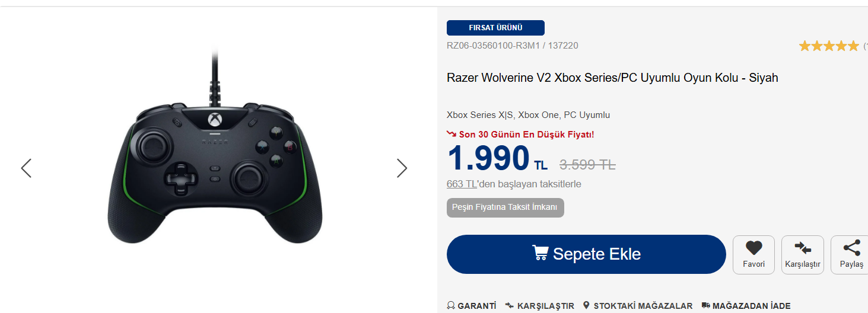
Task: Open the MAĞAZADAN İADE info
Action: point(746,306)
